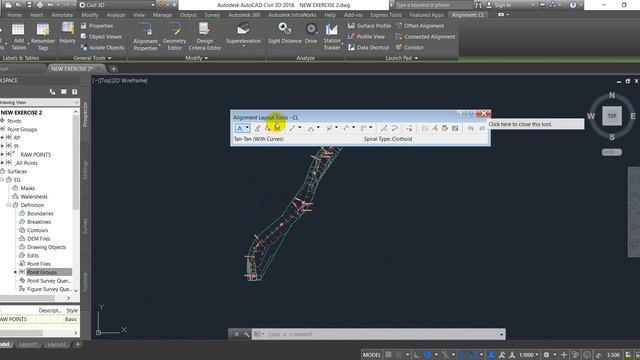This screenshot has height=360, width=640.
Task: Open the Design Criteria Editor
Action: (204, 36)
